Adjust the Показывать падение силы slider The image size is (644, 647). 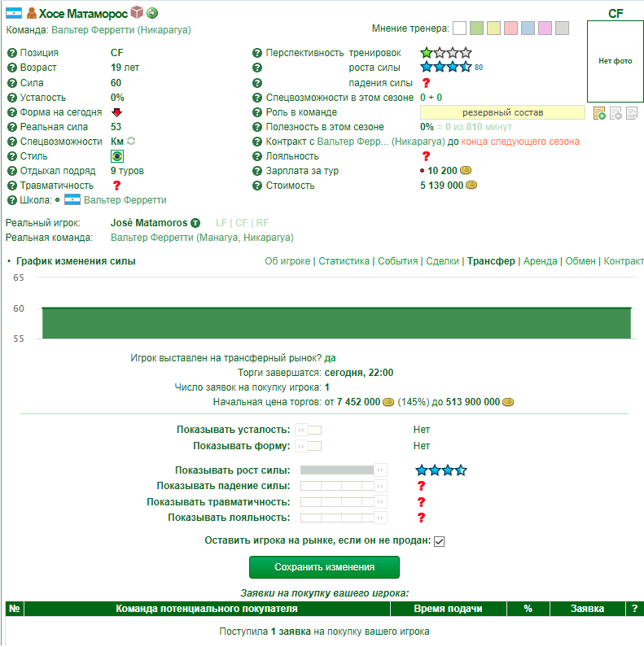click(x=344, y=486)
